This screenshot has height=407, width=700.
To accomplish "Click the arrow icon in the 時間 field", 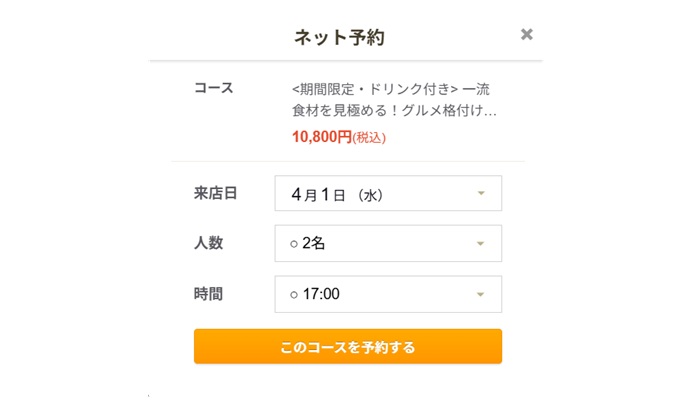I will coord(481,294).
